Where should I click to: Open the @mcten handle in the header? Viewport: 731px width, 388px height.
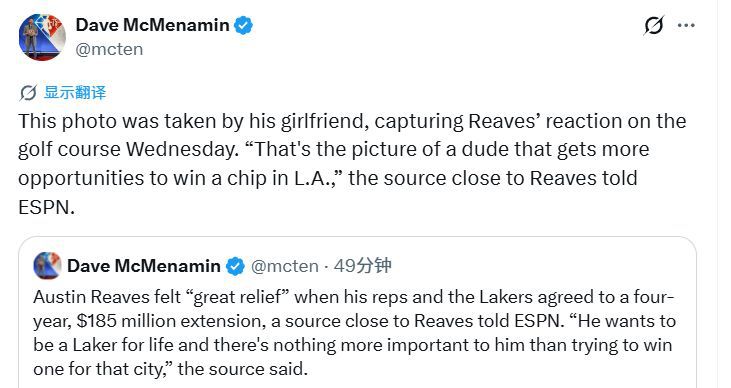[x=109, y=49]
